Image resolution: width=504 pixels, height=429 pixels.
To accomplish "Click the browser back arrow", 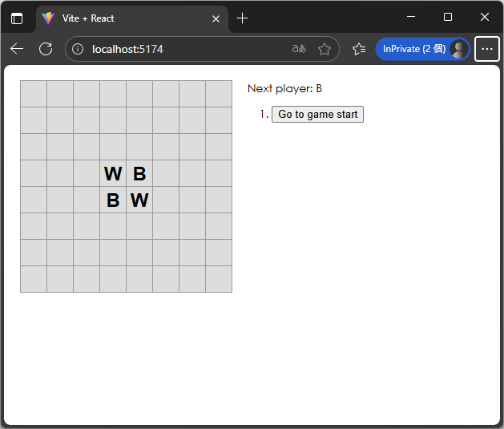I will [17, 49].
